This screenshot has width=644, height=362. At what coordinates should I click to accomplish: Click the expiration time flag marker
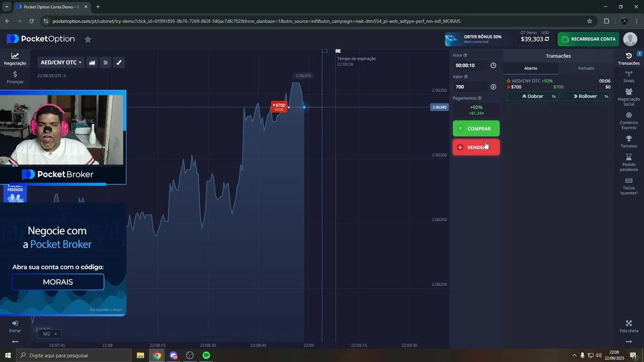coord(338,51)
